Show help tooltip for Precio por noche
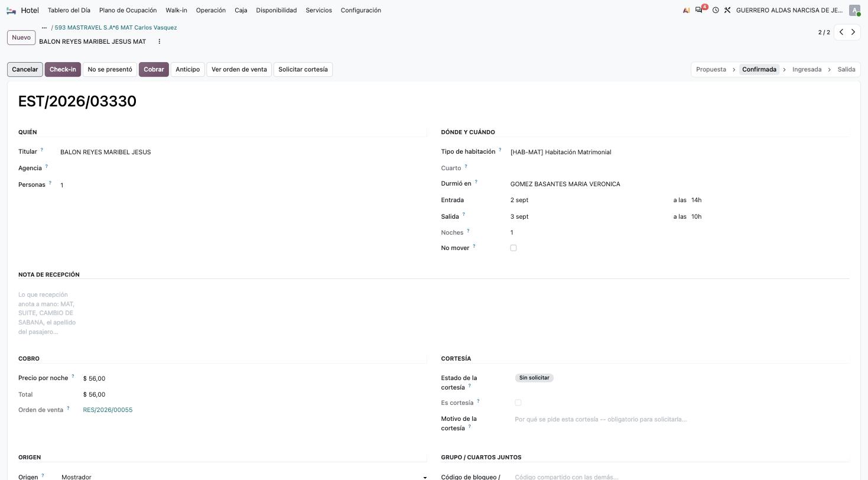This screenshot has width=868, height=480. point(73,377)
